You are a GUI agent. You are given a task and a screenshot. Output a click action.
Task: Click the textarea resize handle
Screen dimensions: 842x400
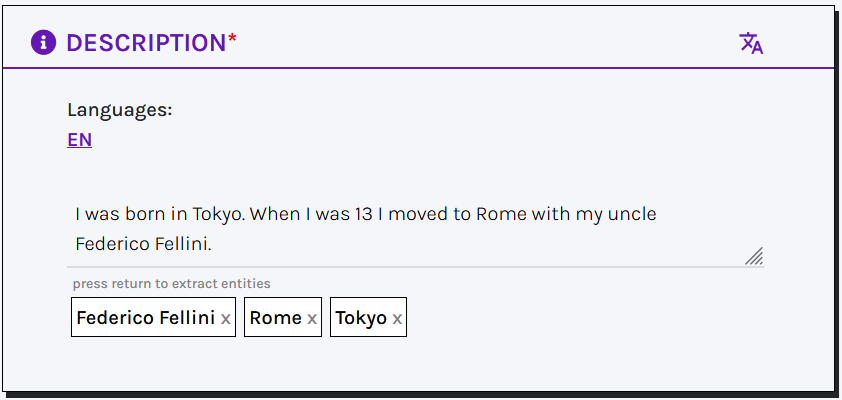[754, 256]
